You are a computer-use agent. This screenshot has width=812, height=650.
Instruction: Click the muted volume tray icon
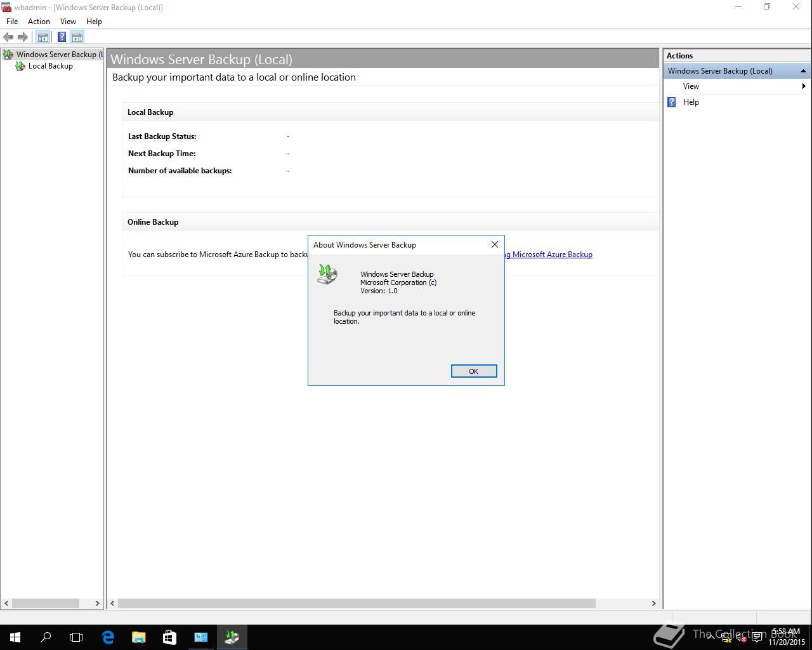pos(742,637)
